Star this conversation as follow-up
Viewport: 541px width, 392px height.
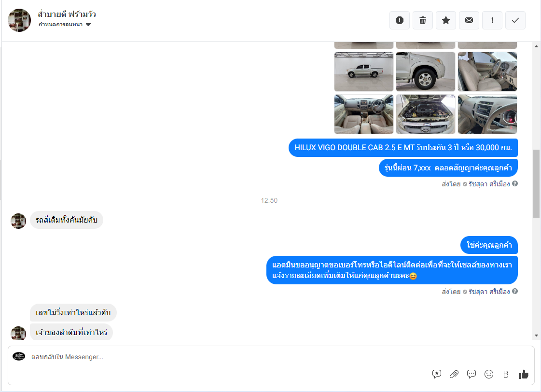click(446, 20)
